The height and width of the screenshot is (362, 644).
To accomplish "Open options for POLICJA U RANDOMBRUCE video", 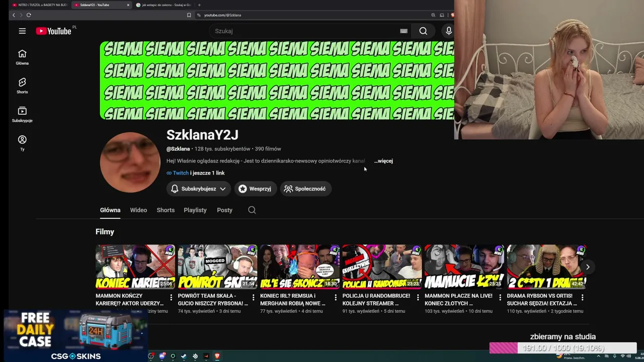I will (418, 298).
